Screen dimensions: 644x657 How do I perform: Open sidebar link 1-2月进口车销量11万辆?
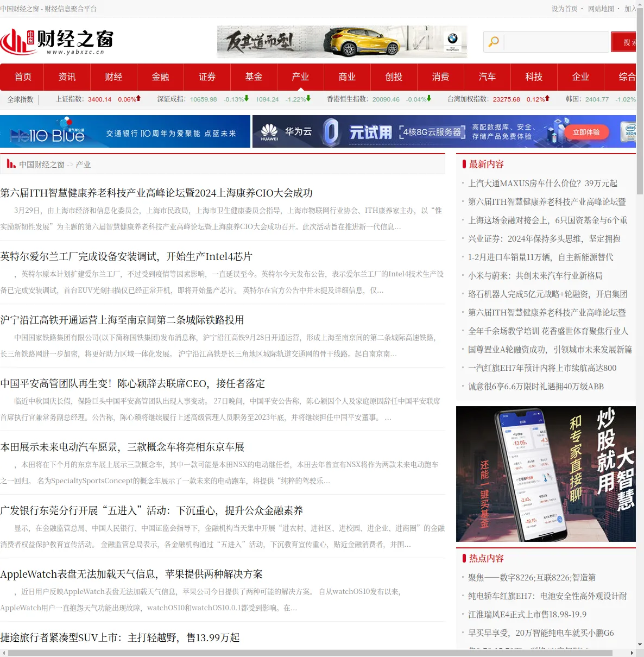[541, 257]
